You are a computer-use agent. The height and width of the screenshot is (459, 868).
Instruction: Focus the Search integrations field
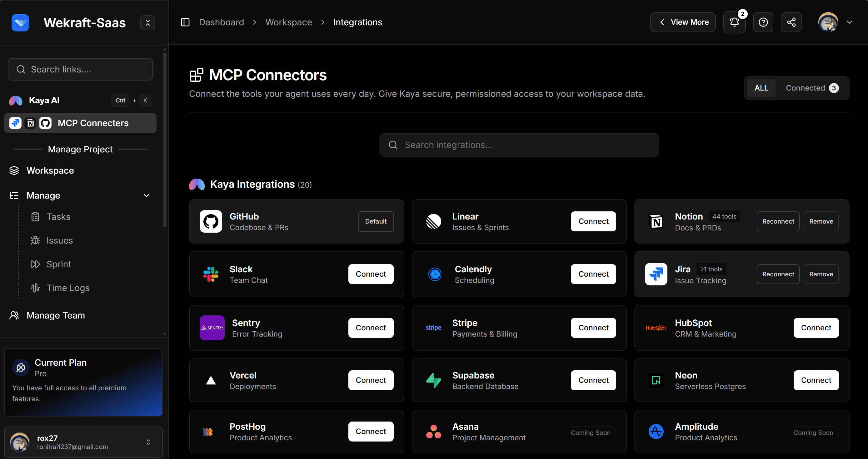[x=519, y=145]
